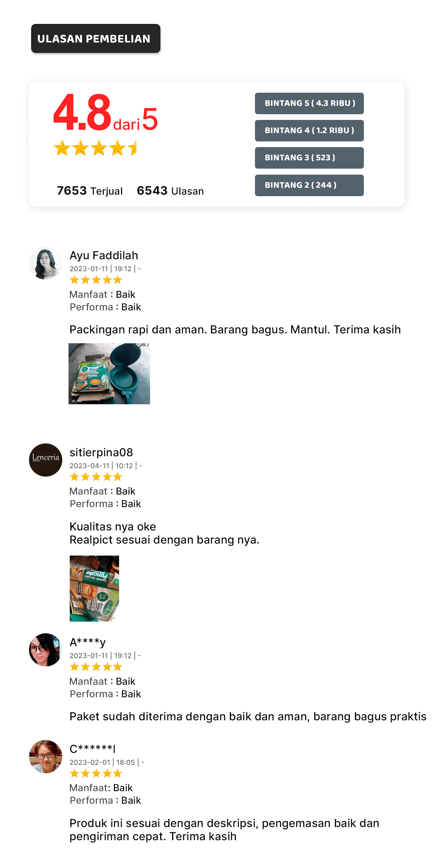This screenshot has height=868, width=433.
Task: Click Ayu Faddilah's profile avatar
Action: point(45,263)
